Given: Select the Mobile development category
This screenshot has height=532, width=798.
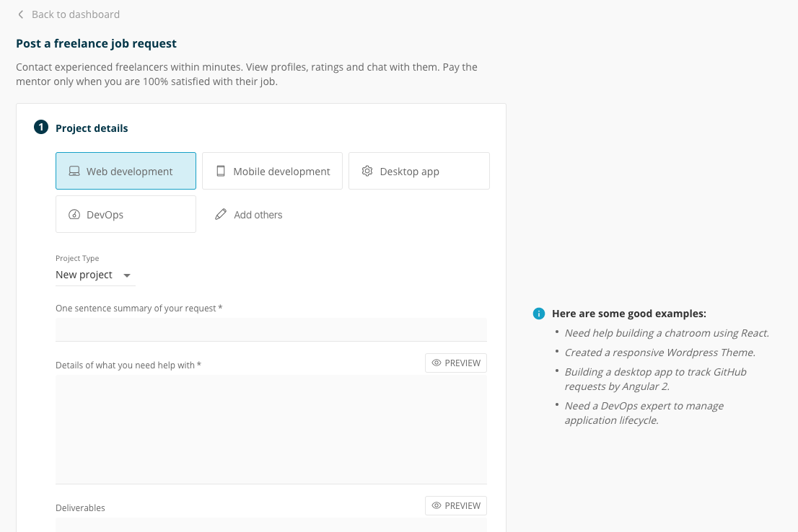Looking at the screenshot, I should click(x=272, y=171).
